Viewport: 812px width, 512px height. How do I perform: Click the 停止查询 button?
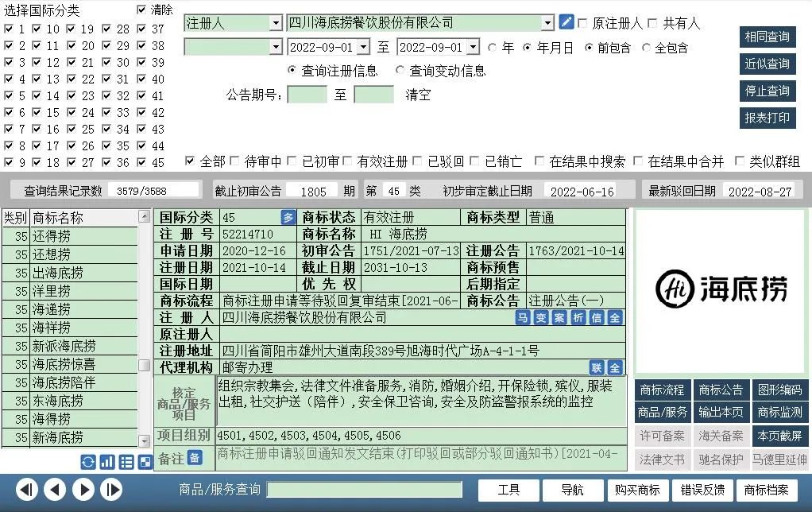(767, 91)
